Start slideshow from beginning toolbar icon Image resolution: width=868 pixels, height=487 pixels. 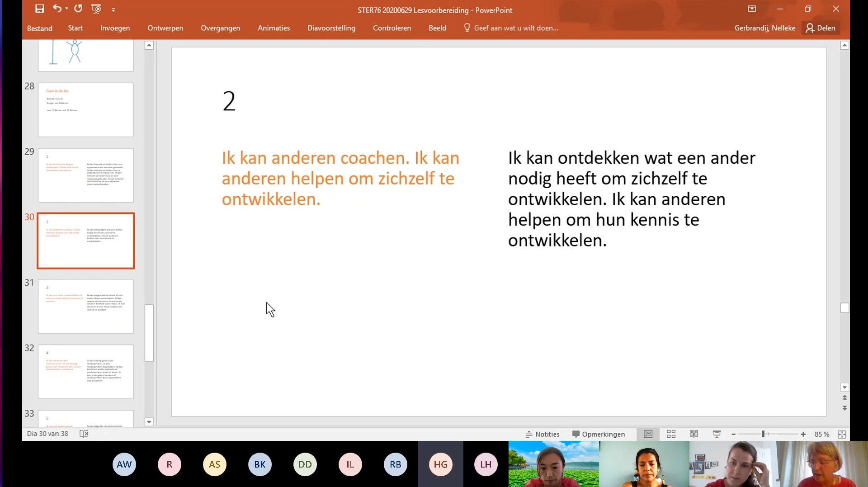96,9
